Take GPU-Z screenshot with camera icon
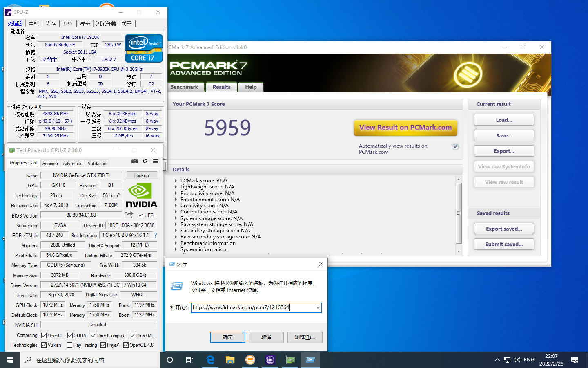588x368 pixels. (x=135, y=161)
